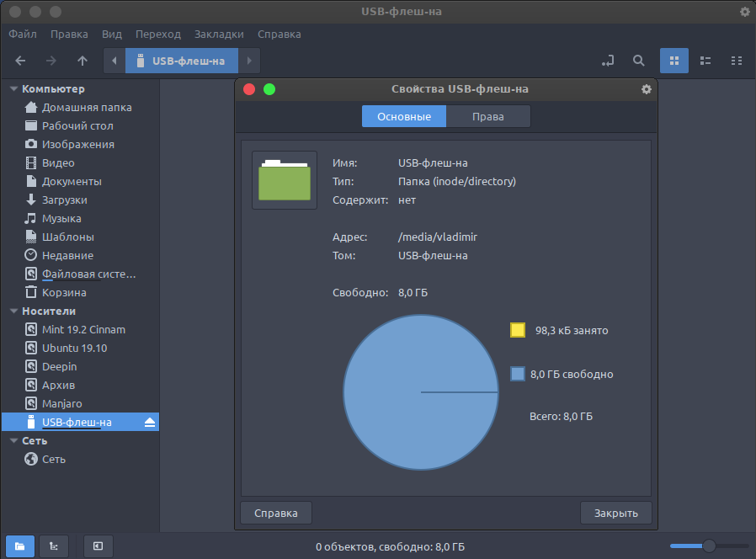Click path bar right scroll arrow
756x559 pixels.
tap(249, 61)
